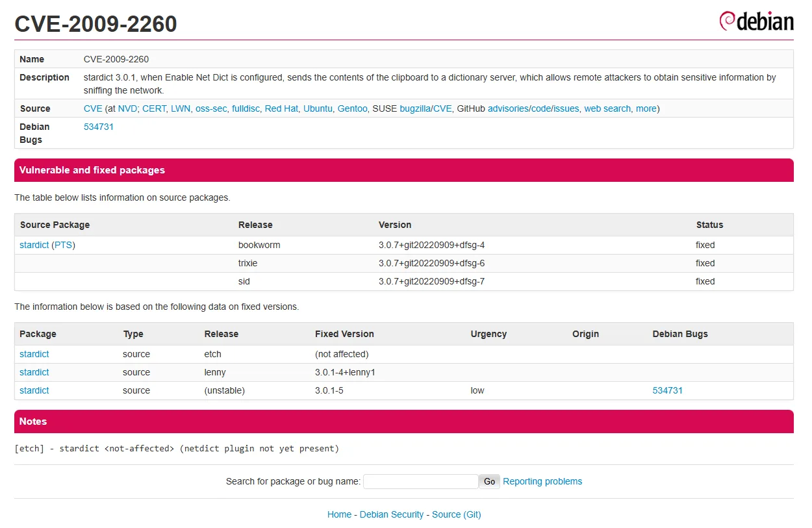Select fixed version 3.0.1-5
812x528 pixels.
tap(329, 390)
